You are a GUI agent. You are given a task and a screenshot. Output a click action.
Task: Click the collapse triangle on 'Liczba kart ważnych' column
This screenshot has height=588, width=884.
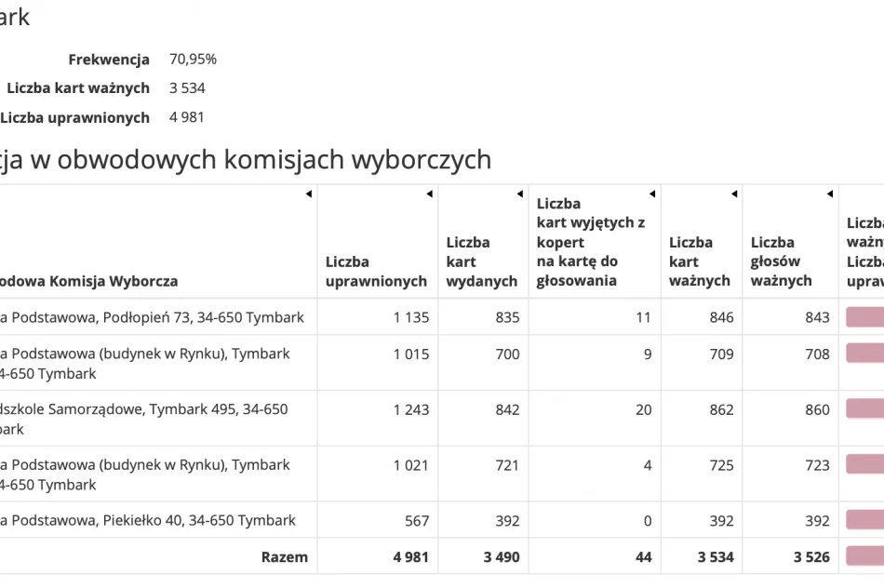[x=734, y=194]
